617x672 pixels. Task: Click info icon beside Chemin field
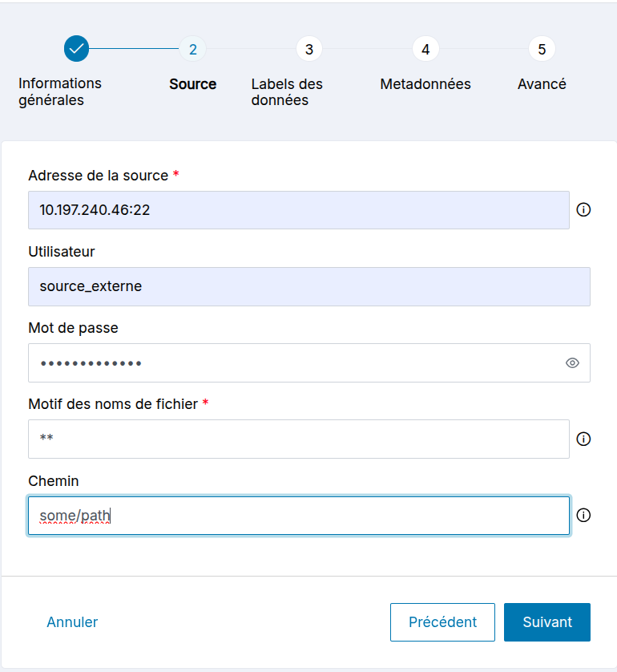[x=583, y=515]
